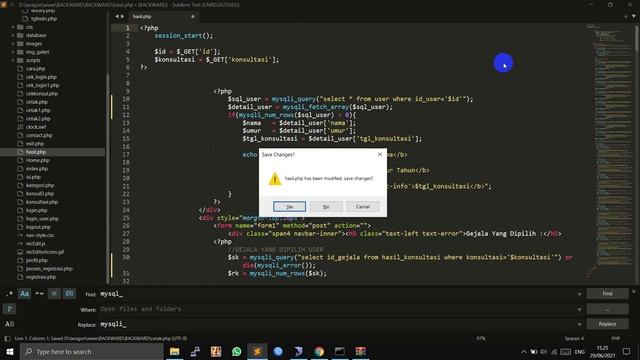Screen dimensions: 640x360
Task: Open cetak.php in sidebar
Action: coord(37,102)
